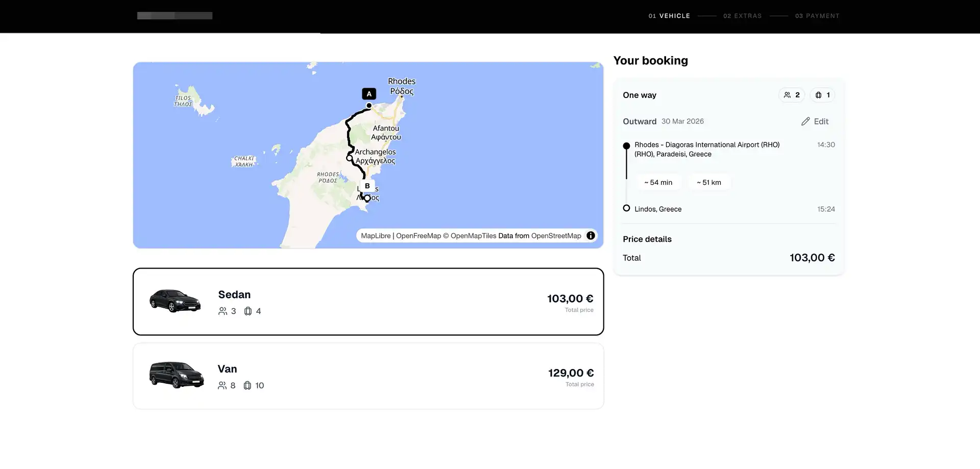Open the 02 Extras step
This screenshot has height=469, width=980.
743,16
